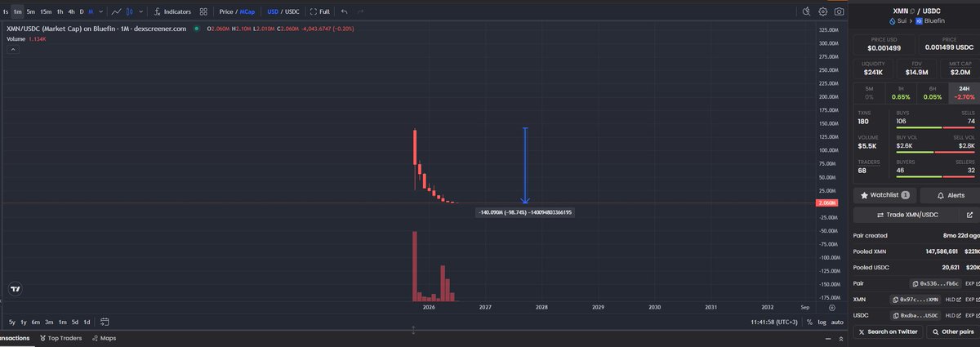Open the Maps tab
The width and height of the screenshot is (980, 347).
tap(105, 337)
